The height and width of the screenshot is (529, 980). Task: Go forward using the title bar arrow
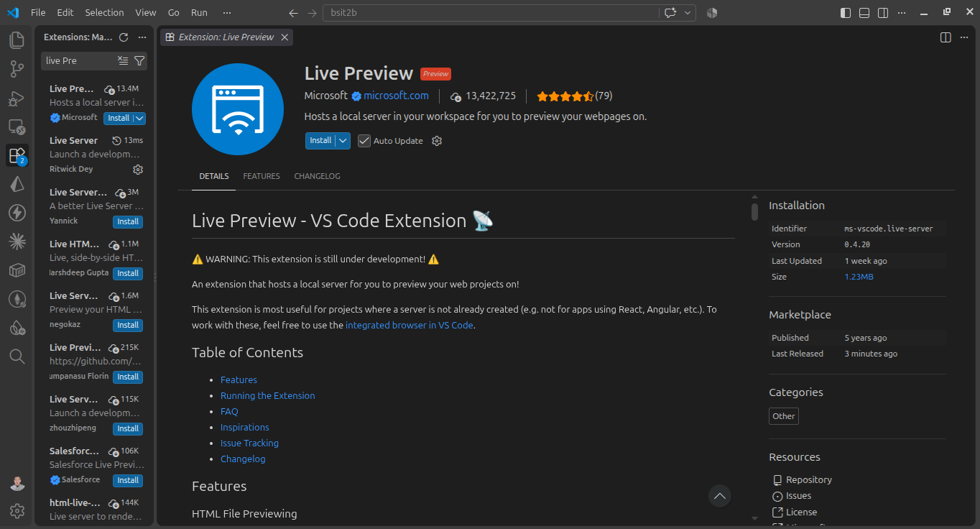[x=312, y=13]
